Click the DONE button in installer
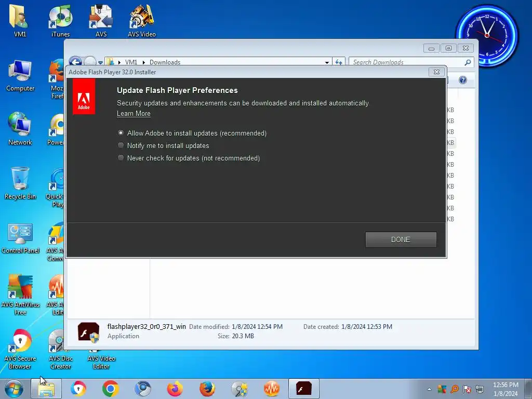 (401, 240)
